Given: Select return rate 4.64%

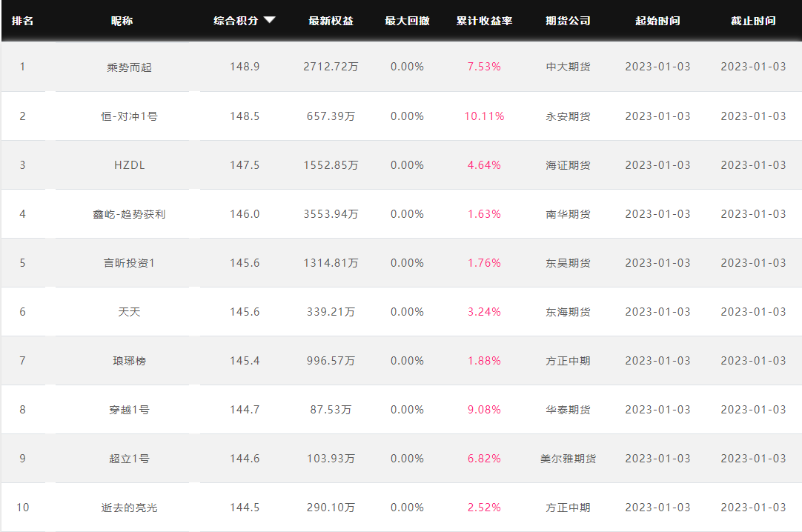Looking at the screenshot, I should (484, 165).
